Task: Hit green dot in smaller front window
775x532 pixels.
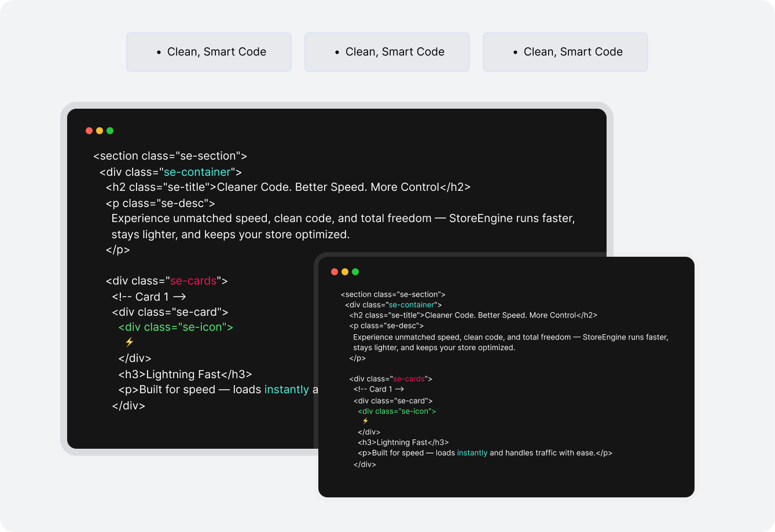Action: [355, 272]
